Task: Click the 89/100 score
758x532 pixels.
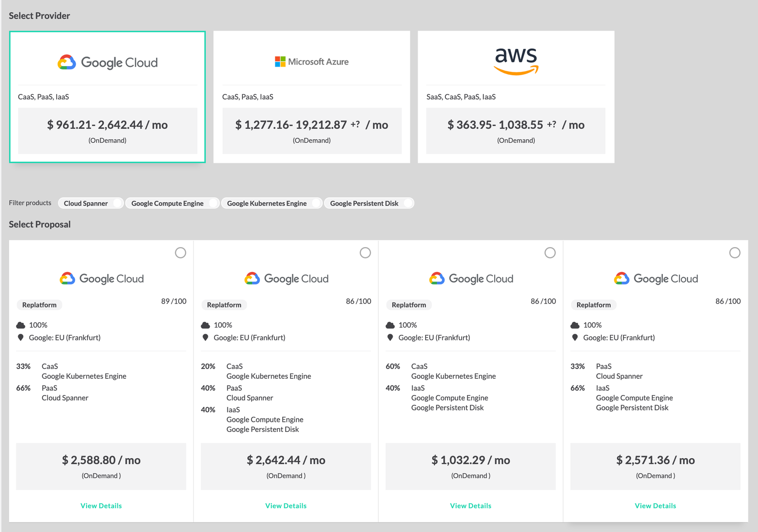Action: tap(174, 301)
